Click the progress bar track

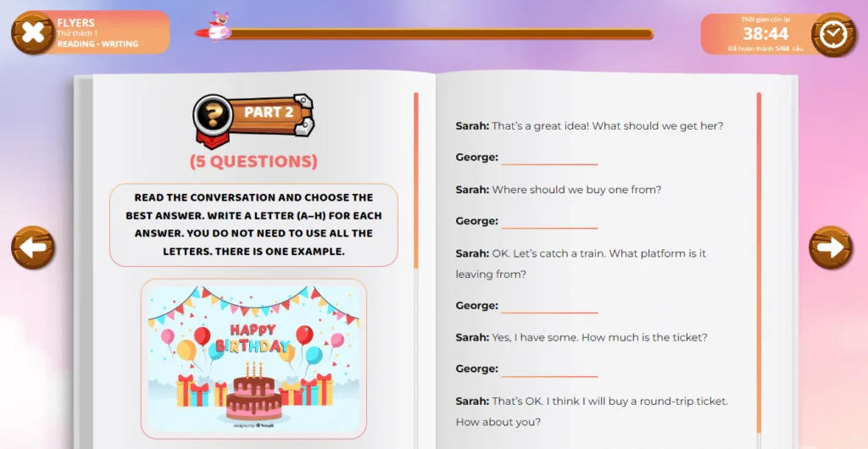coord(441,35)
